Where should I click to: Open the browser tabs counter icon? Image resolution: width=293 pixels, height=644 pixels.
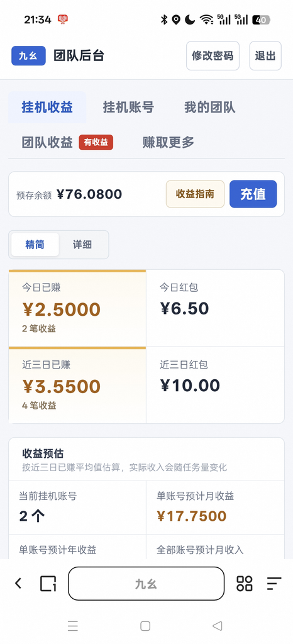tap(48, 583)
